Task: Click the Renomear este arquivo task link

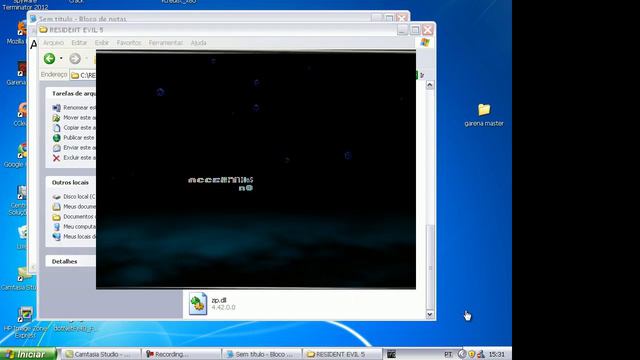Action: 79,108
